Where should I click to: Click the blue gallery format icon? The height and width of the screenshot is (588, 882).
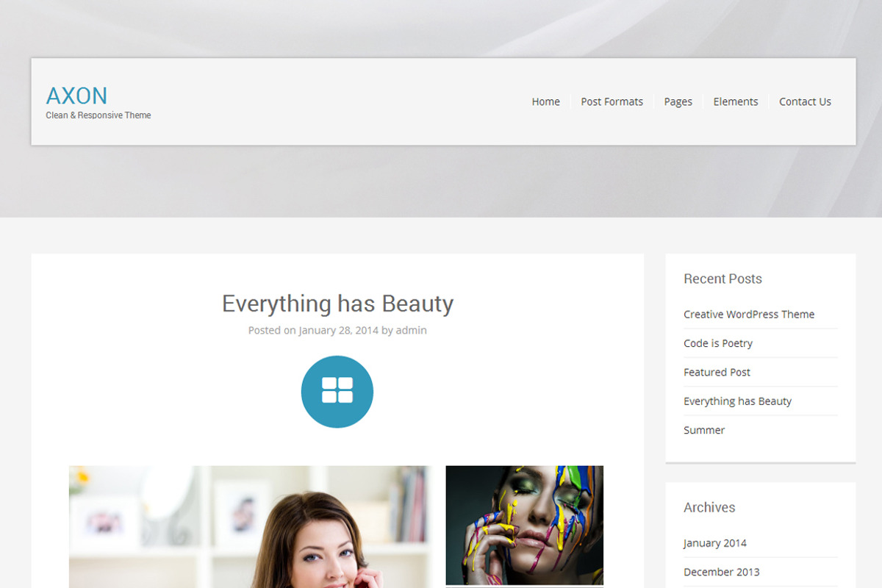pyautogui.click(x=337, y=391)
